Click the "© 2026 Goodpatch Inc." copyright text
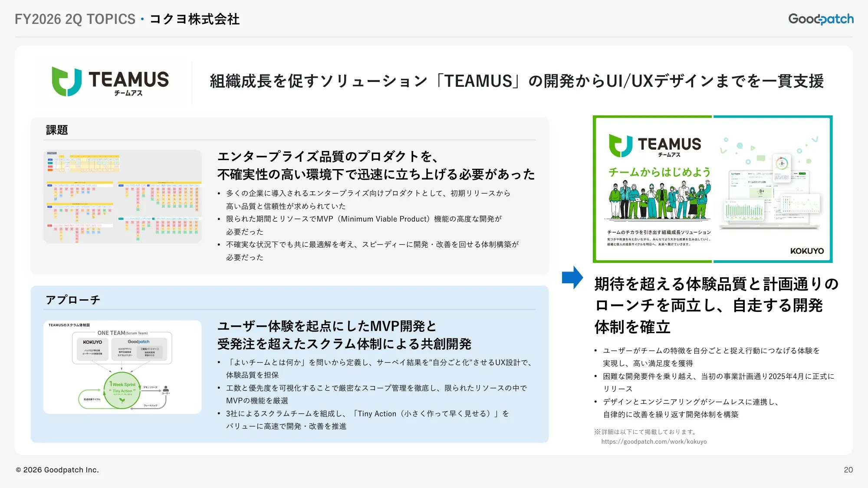The width and height of the screenshot is (868, 488). click(x=57, y=470)
